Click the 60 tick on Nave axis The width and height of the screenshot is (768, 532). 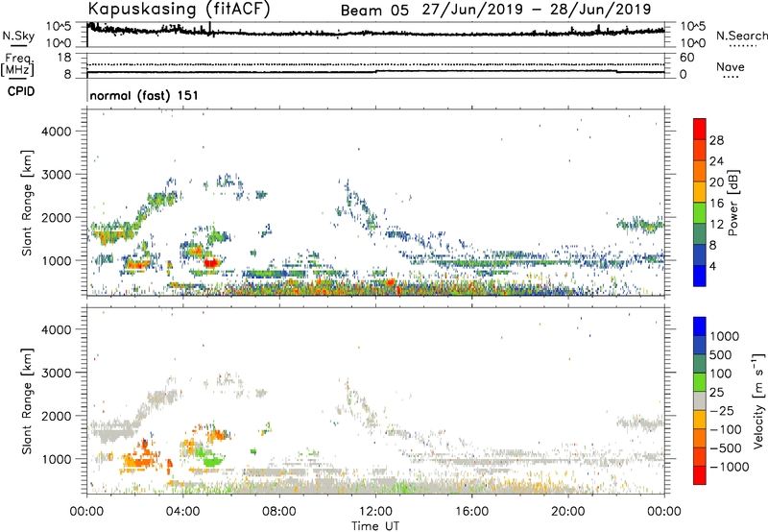[x=686, y=58]
